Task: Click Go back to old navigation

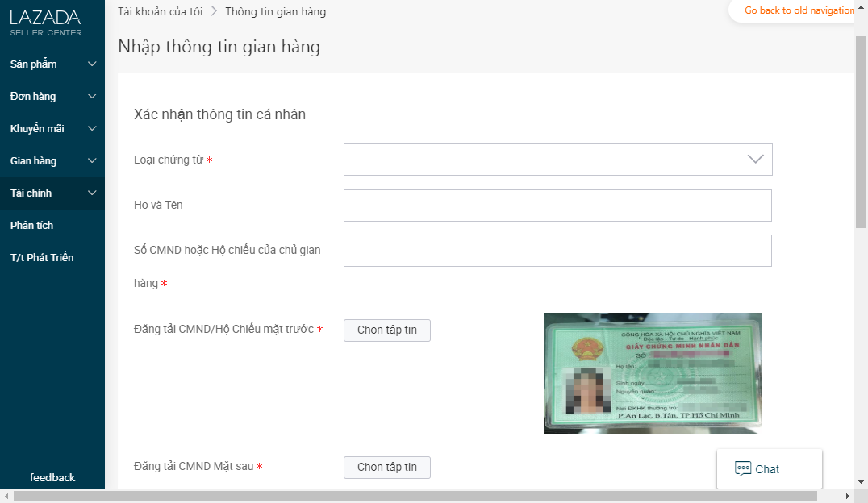Action: coord(799,10)
